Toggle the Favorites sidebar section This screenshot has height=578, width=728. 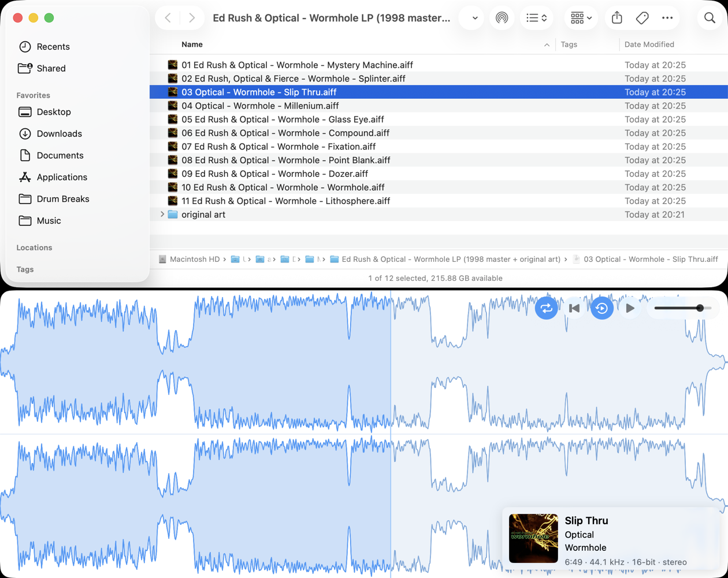tap(33, 95)
